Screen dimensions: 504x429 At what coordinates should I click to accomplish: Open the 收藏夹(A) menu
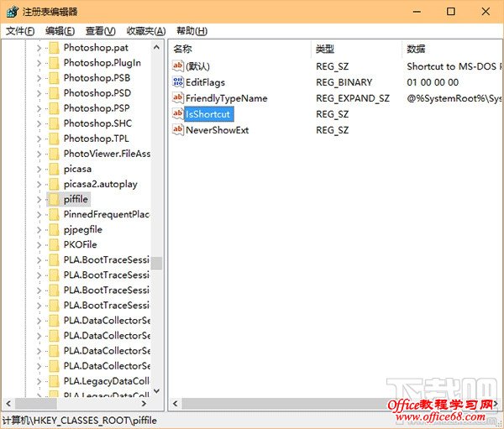click(146, 31)
